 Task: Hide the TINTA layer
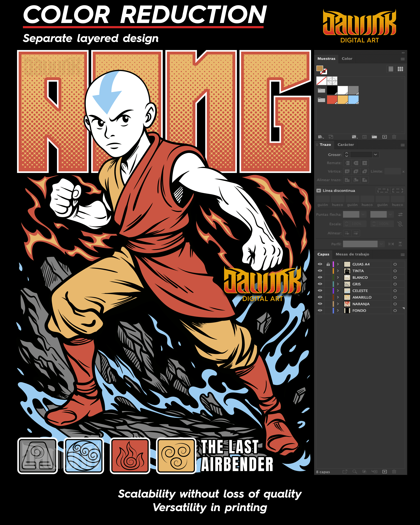tap(320, 271)
